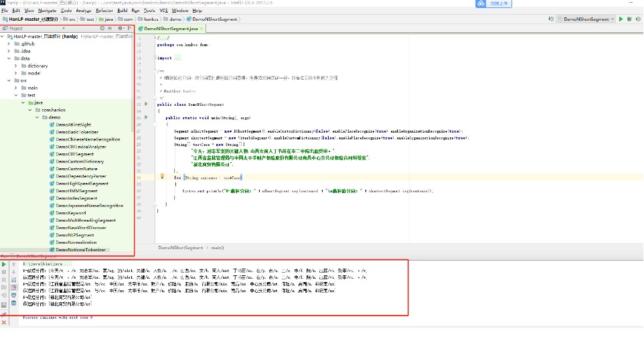Open the View menu
The image size is (644, 337).
pos(29,10)
